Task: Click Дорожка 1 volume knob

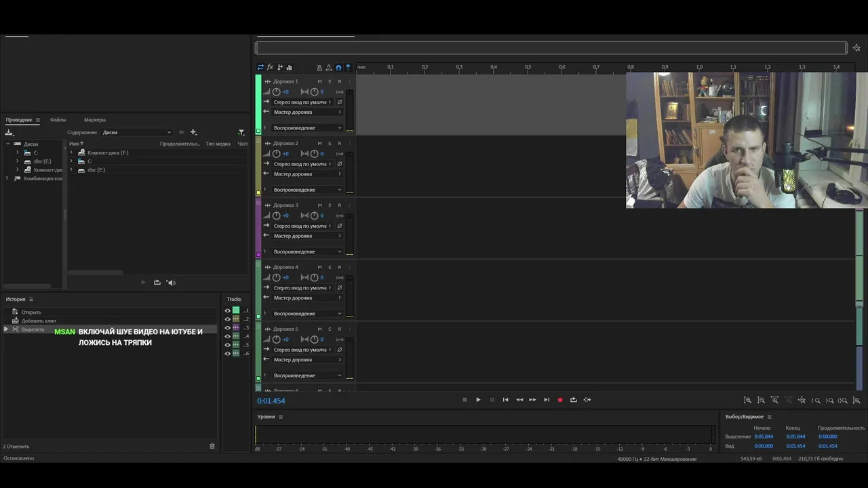Action: pos(276,91)
